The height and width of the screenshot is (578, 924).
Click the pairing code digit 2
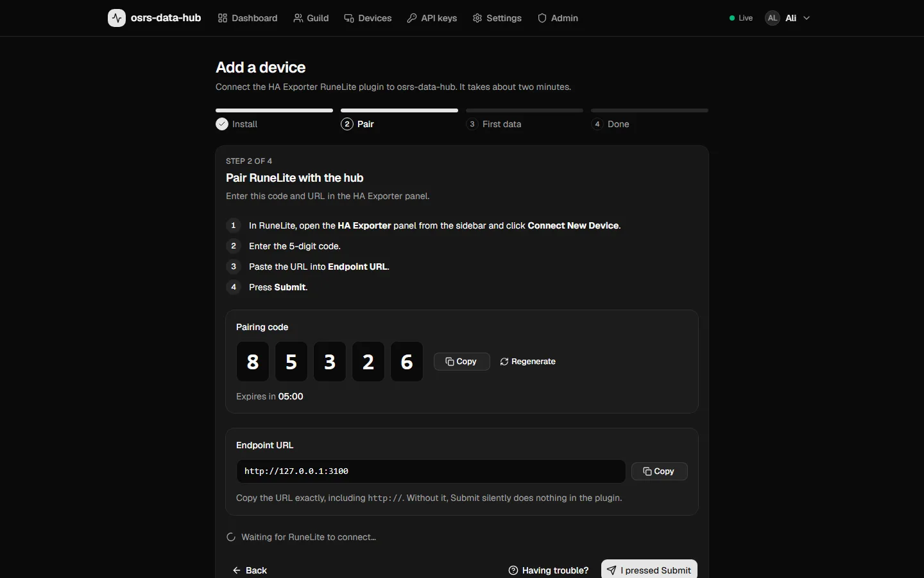coord(368,362)
